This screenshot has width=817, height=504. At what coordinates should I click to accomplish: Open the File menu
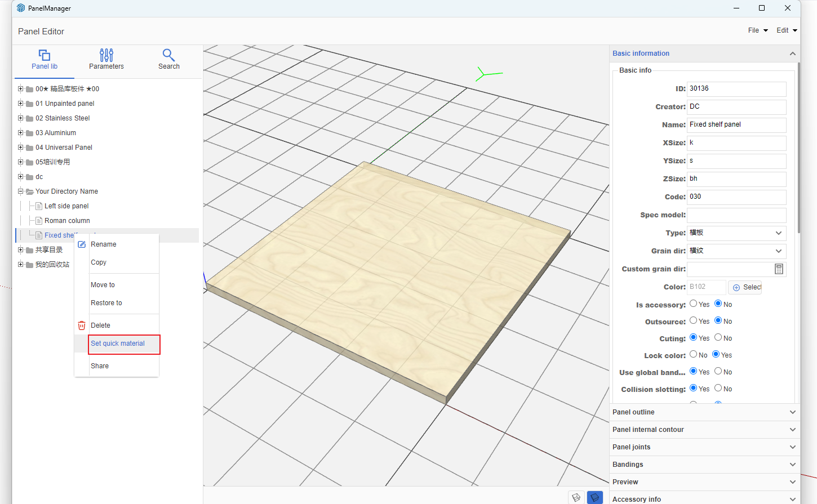tap(757, 30)
